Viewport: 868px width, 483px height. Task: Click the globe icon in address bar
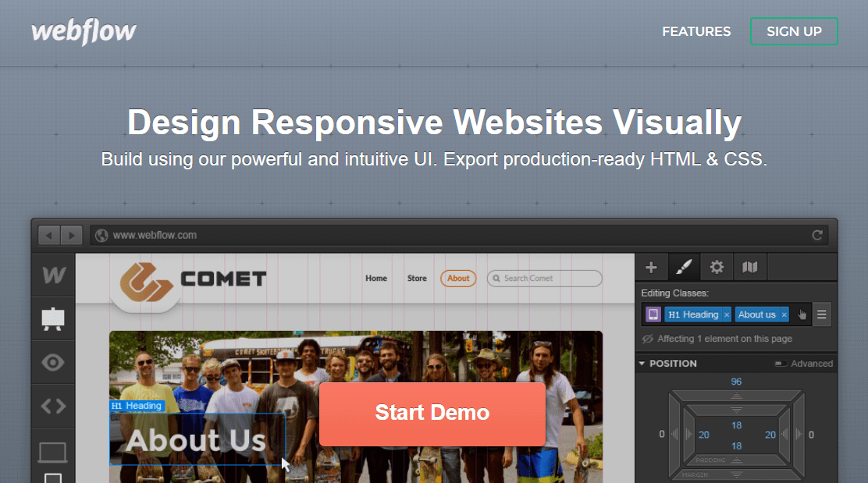[x=101, y=235]
